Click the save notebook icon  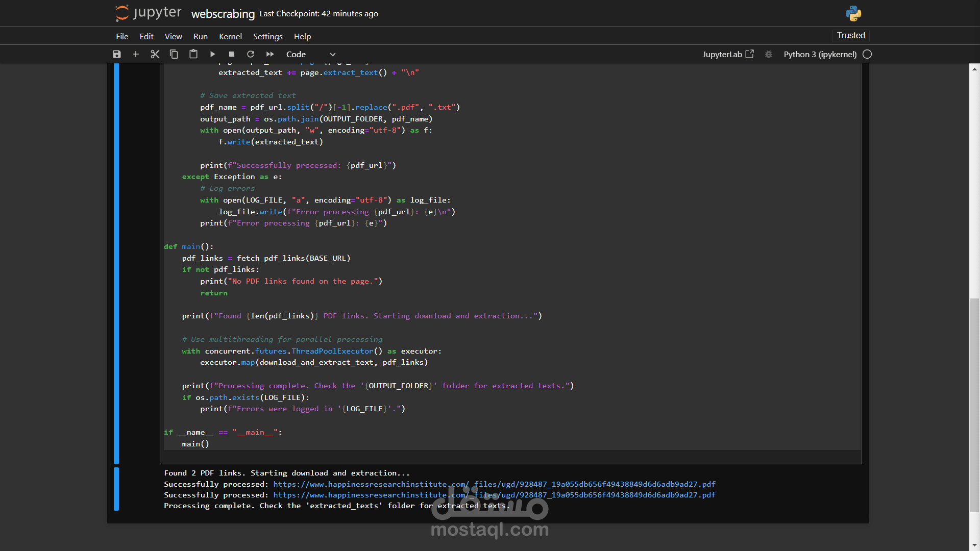(x=117, y=54)
